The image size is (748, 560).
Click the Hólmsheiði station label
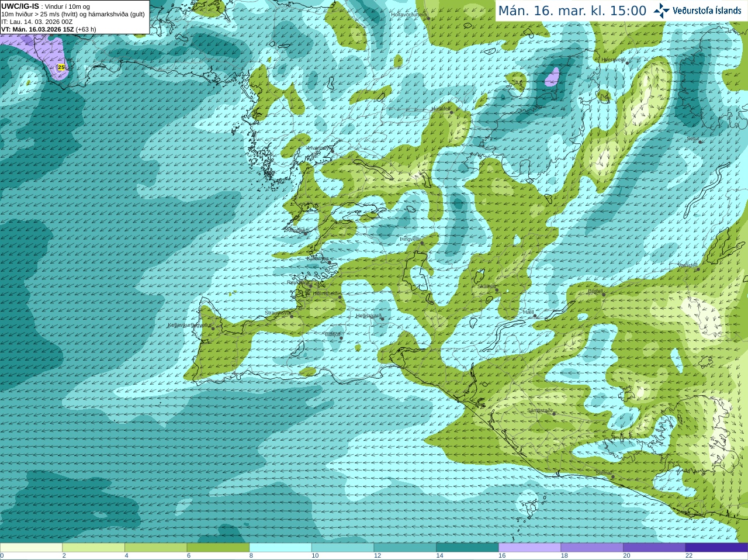point(326,293)
